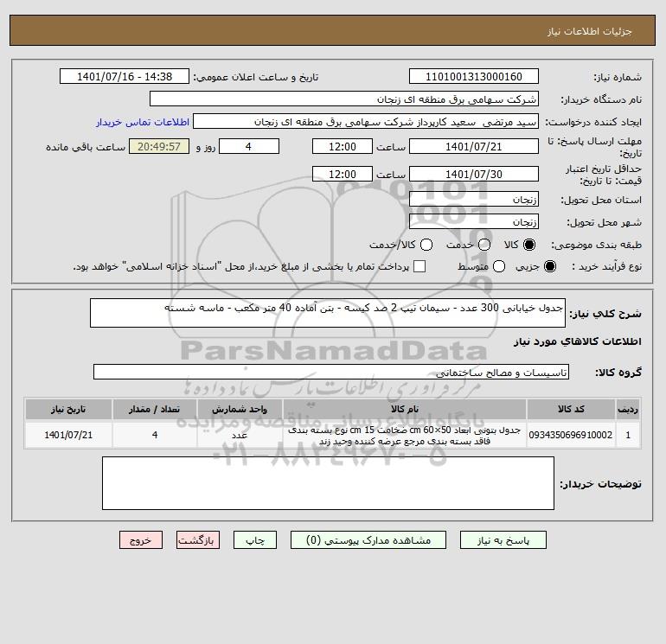Image resolution: width=666 pixels, height=644 pixels.
Task: Click the واحد شمارش column header
Action: (x=240, y=409)
